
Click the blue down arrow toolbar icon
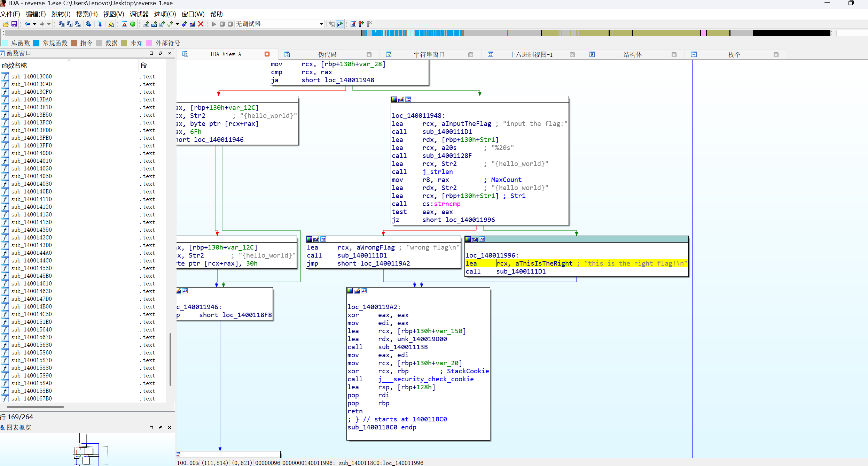(x=100, y=24)
